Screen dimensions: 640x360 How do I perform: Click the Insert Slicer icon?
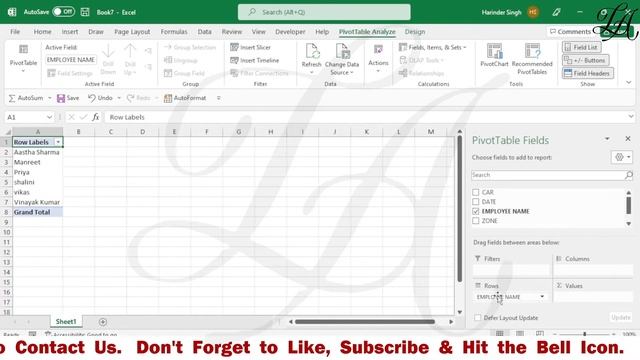tap(234, 47)
